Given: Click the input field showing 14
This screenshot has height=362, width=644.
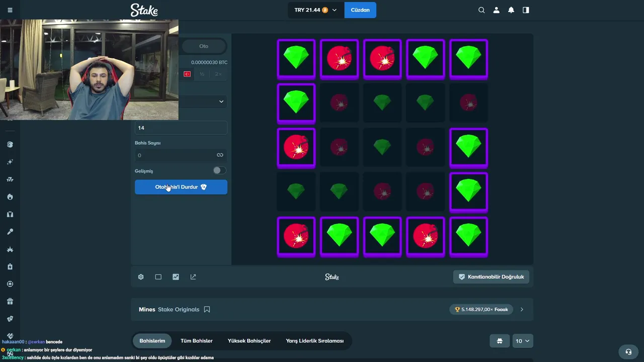Looking at the screenshot, I should (x=181, y=128).
